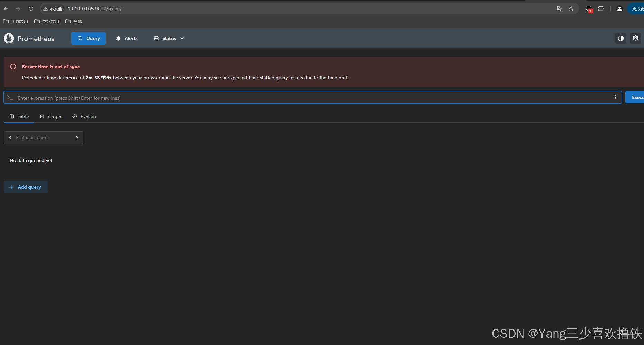Click the address bar URL 10.10.10.65:9090/query
The height and width of the screenshot is (345, 644).
click(95, 9)
